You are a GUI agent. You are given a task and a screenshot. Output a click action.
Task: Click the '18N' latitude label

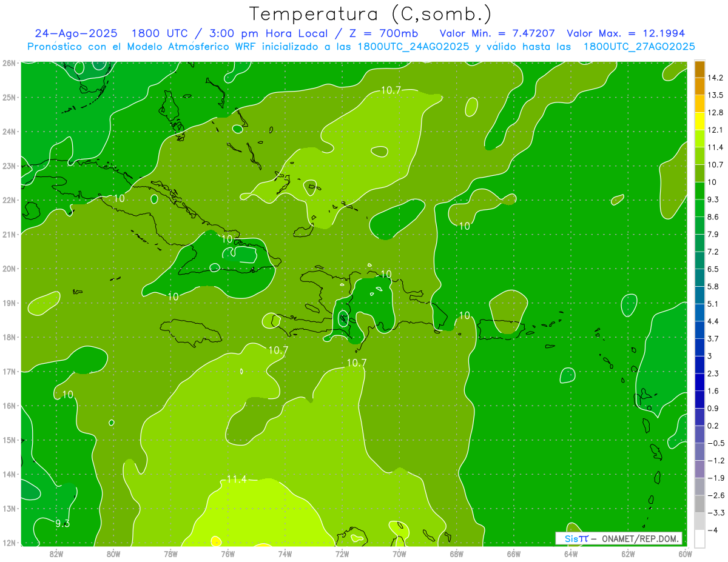[9, 337]
